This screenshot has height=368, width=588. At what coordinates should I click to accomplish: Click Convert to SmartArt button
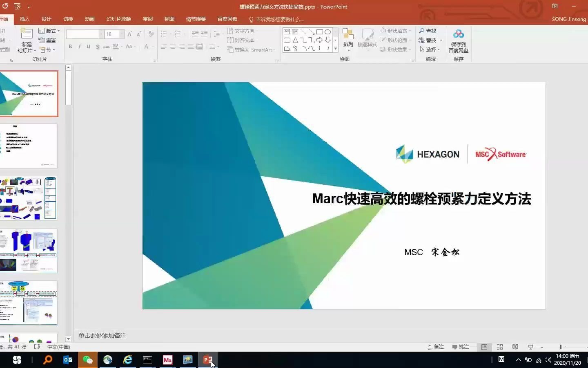point(251,49)
